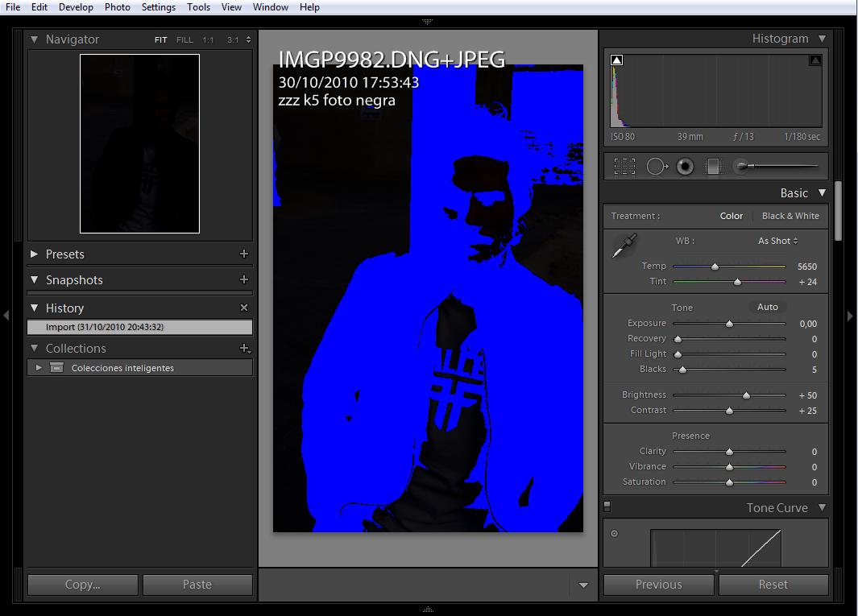Clear History with the X icon
858x616 pixels.
pos(244,308)
